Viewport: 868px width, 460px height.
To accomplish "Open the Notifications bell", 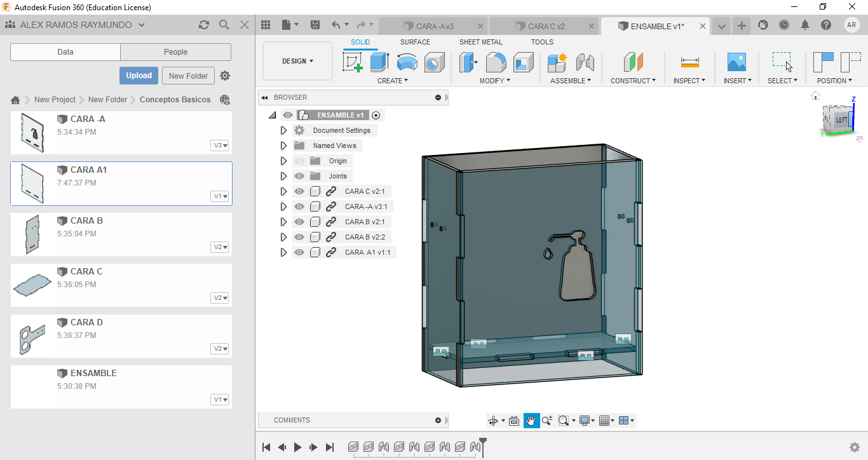I will click(x=805, y=25).
